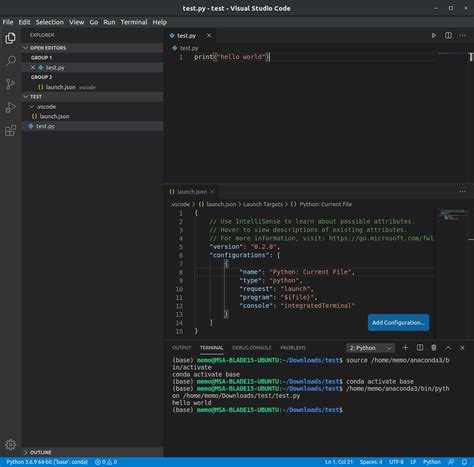Image resolution: width=474 pixels, height=467 pixels.
Task: Collapse the Open Editors section
Action: point(26,48)
